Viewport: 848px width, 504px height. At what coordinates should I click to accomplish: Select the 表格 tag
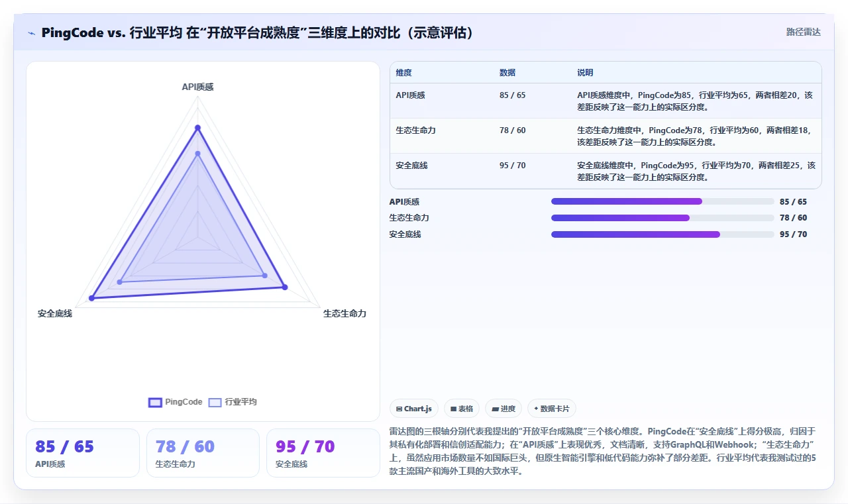click(462, 409)
